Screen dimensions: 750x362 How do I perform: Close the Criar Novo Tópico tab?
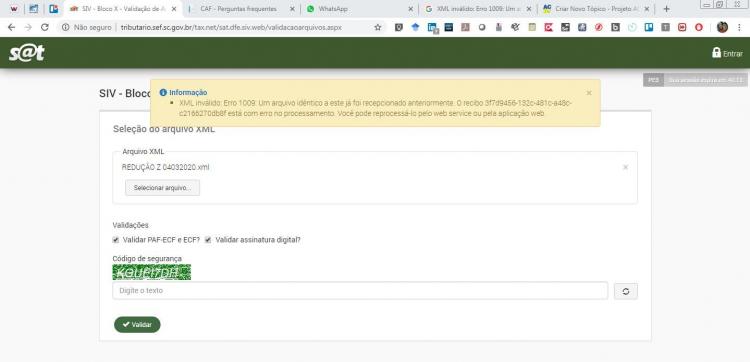[x=647, y=9]
